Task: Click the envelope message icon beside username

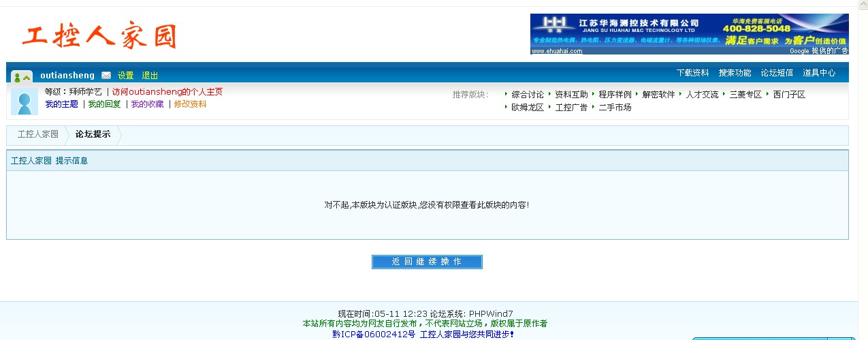Action: pyautogui.click(x=106, y=75)
